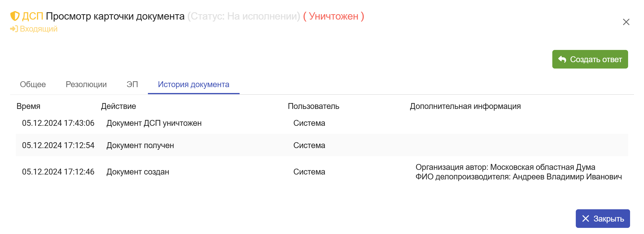Click the Закрыть button
Image resolution: width=644 pixels, height=234 pixels.
603,219
